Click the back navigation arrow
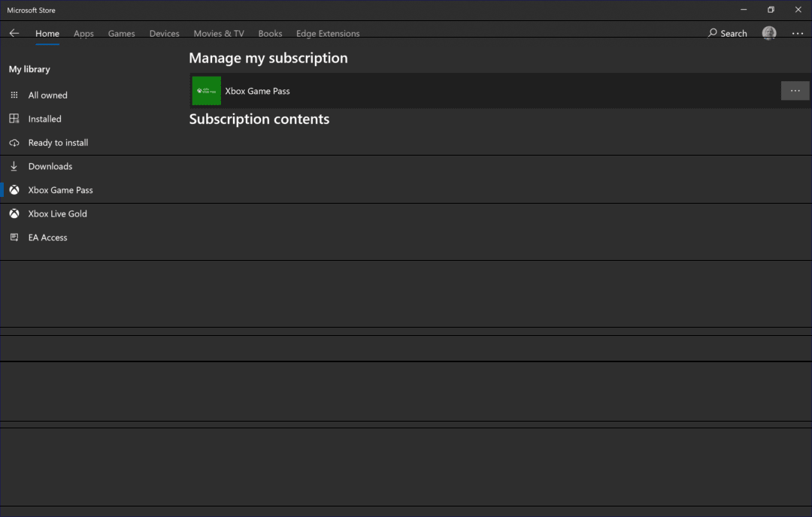Screen dimensions: 812x517 tap(14, 33)
